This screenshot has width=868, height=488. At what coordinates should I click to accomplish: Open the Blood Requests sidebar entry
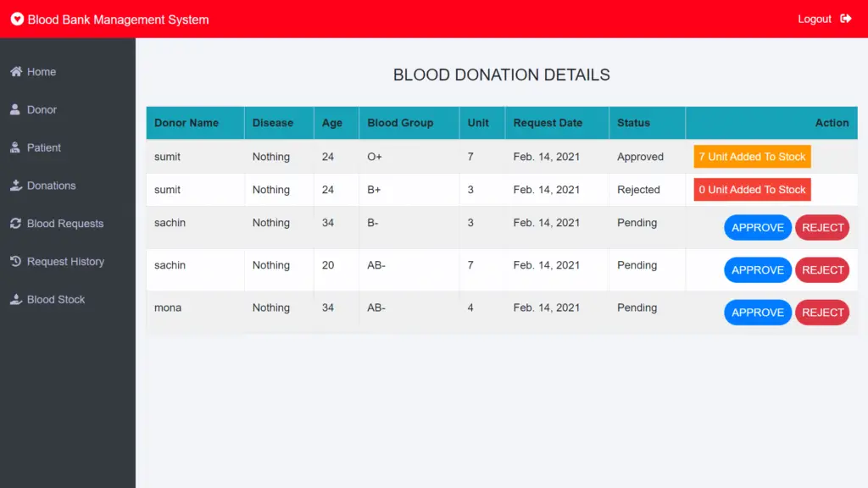tap(64, 224)
